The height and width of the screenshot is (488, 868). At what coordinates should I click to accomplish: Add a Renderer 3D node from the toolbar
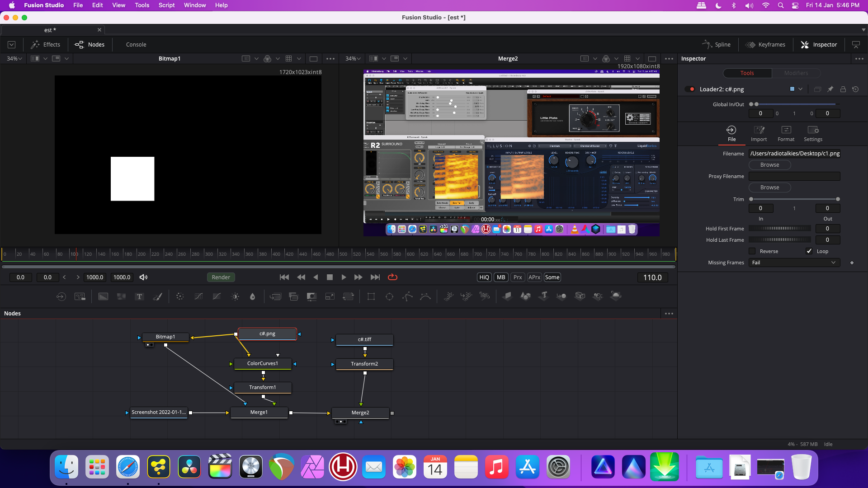click(616, 296)
